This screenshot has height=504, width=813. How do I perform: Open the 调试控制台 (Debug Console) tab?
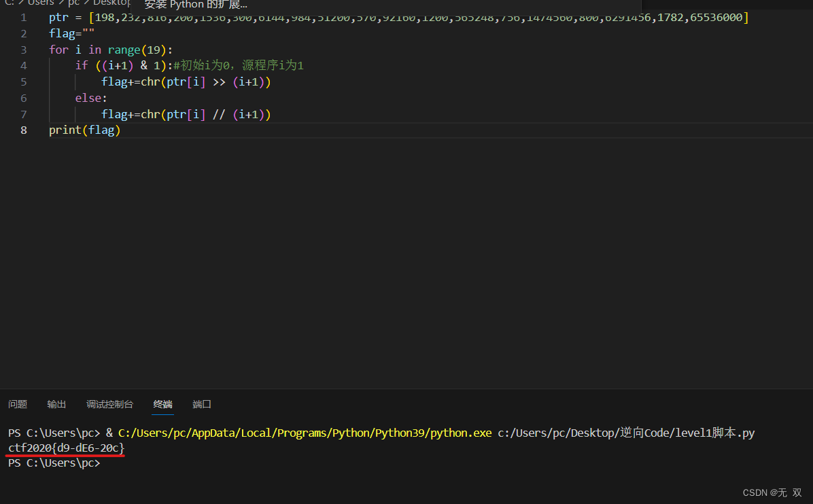(x=109, y=404)
